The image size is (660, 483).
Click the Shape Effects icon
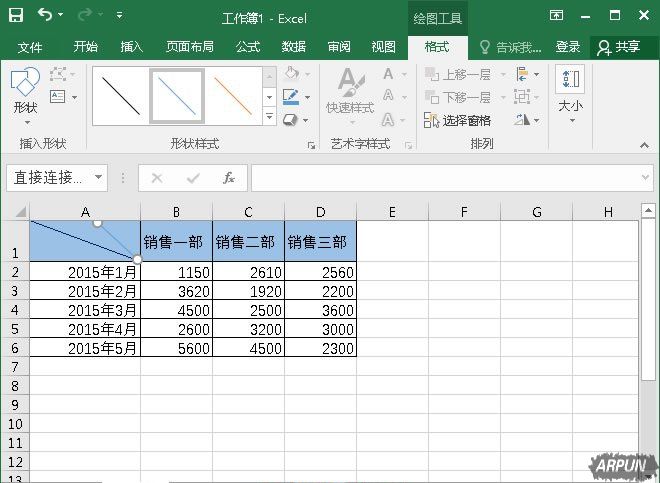point(290,120)
